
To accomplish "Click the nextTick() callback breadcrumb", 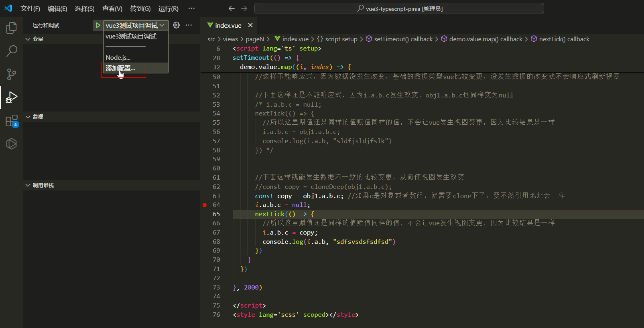I will [x=560, y=39].
